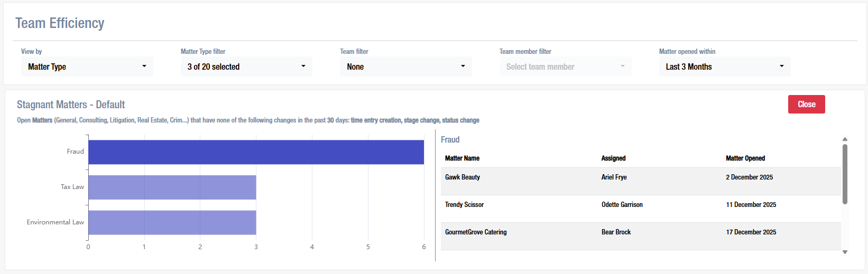The width and height of the screenshot is (868, 274).
Task: Open the Trendy Scissor matter
Action: tap(464, 205)
